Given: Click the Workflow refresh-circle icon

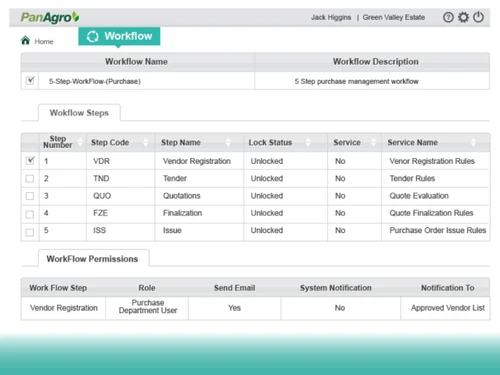Looking at the screenshot, I should (x=93, y=36).
